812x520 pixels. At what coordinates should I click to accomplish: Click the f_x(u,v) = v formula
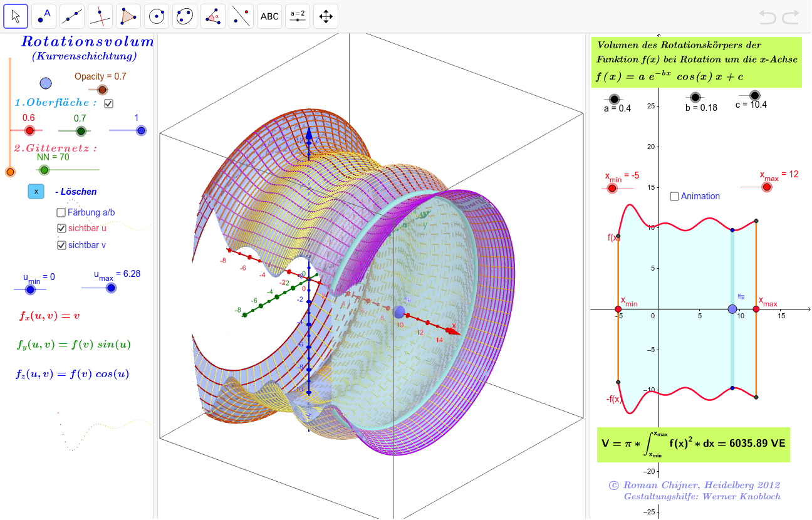(x=50, y=316)
